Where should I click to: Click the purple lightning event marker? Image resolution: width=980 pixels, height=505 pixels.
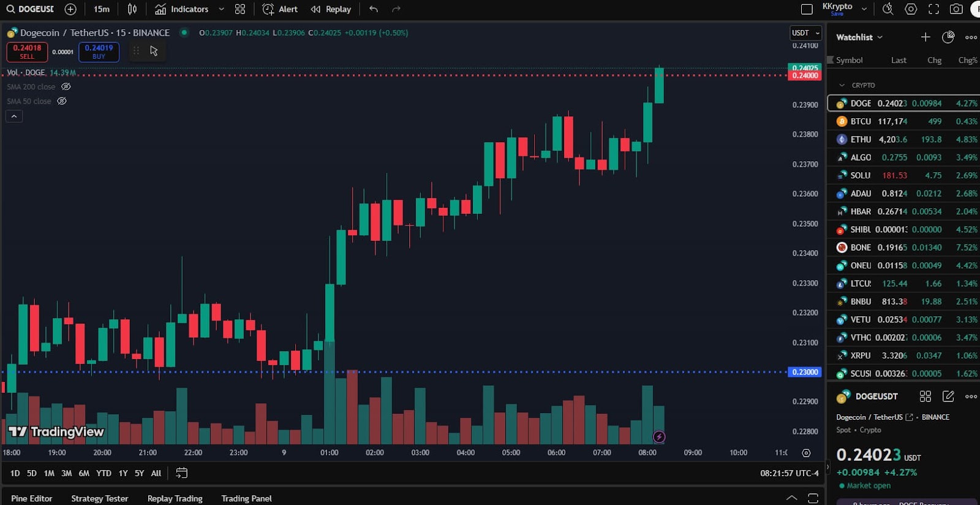click(x=659, y=437)
